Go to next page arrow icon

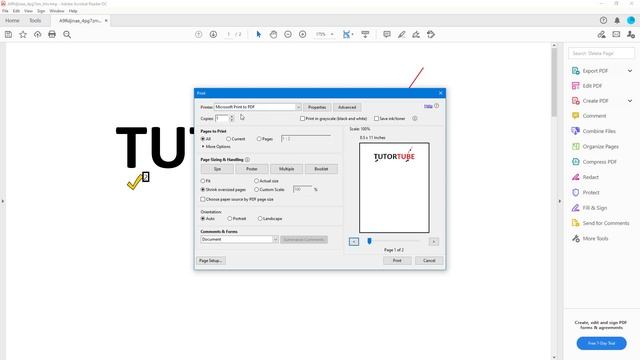click(x=213, y=35)
